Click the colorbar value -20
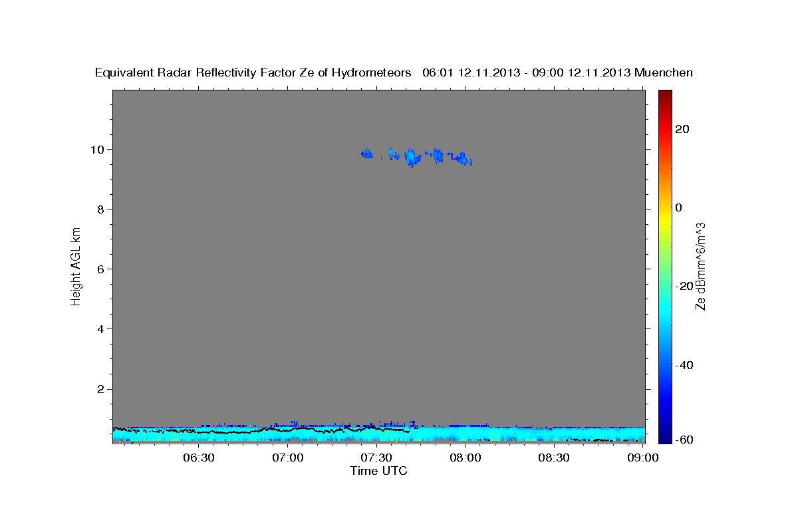The image size is (798, 532). tap(683, 286)
